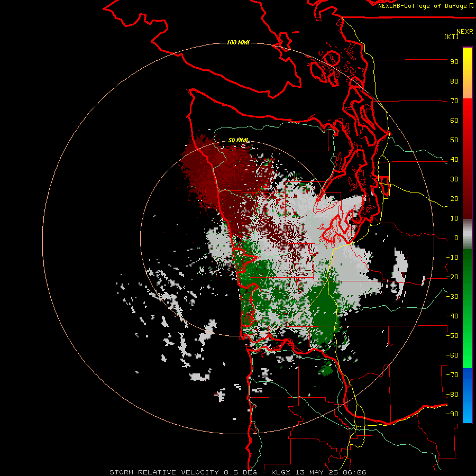Click the -60 value on velocity scale
Screen dimensions: 476x476
(x=452, y=355)
